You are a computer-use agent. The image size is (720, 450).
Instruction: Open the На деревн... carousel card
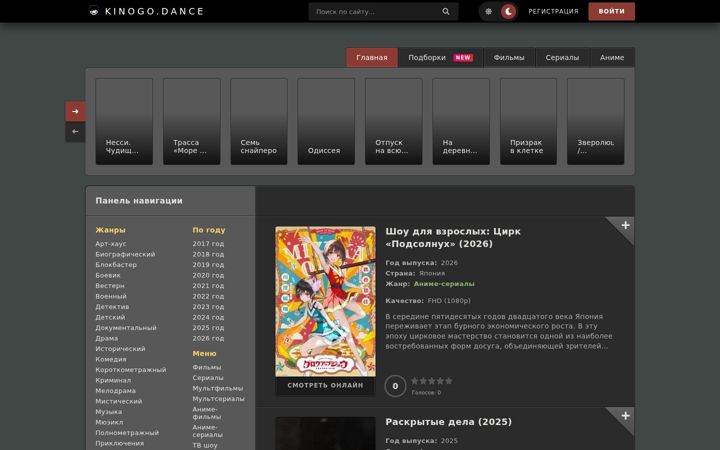[461, 121]
